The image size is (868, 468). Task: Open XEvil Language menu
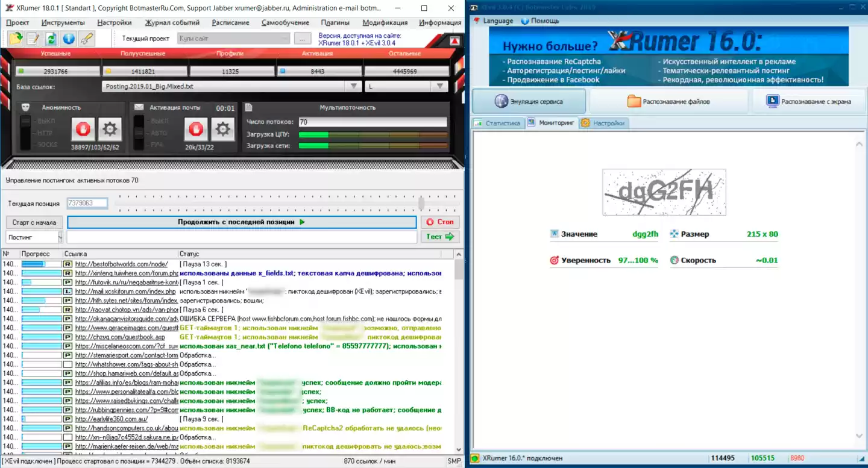493,20
